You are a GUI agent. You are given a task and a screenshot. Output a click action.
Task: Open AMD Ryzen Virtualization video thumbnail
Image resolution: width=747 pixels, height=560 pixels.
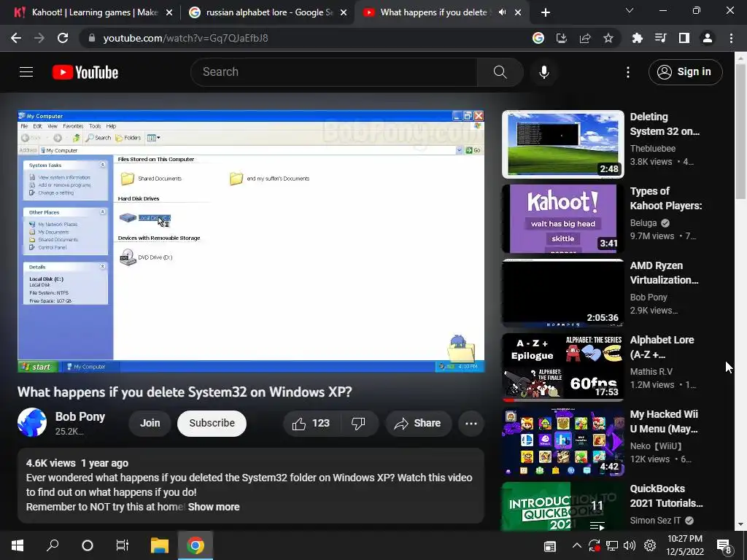click(563, 293)
